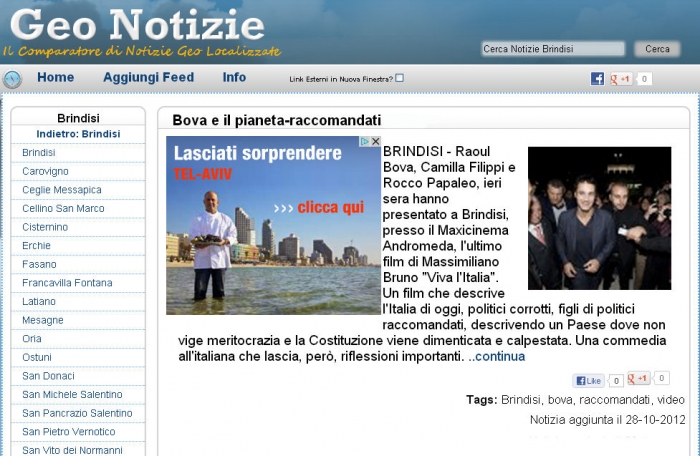Click the AdChoices triangle icon on the ad
This screenshot has width=700, height=456.
pyautogui.click(x=365, y=142)
